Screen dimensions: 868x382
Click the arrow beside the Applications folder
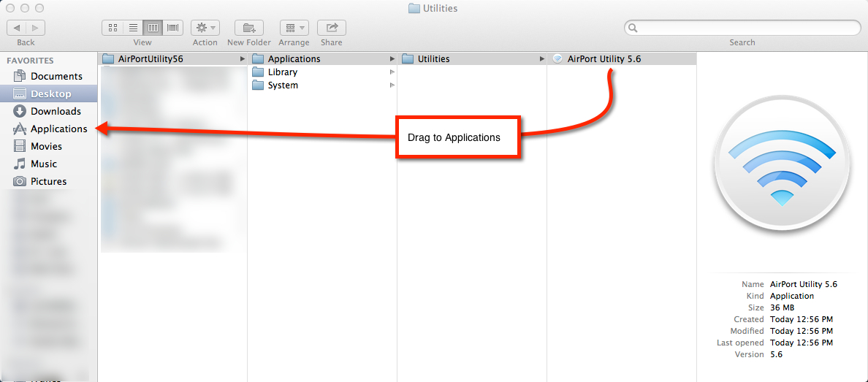coord(392,58)
